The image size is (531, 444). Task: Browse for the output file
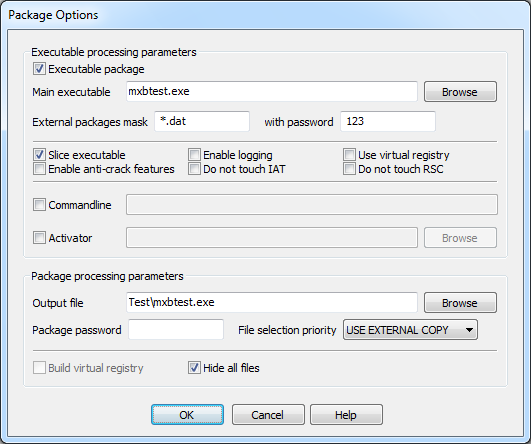click(460, 303)
